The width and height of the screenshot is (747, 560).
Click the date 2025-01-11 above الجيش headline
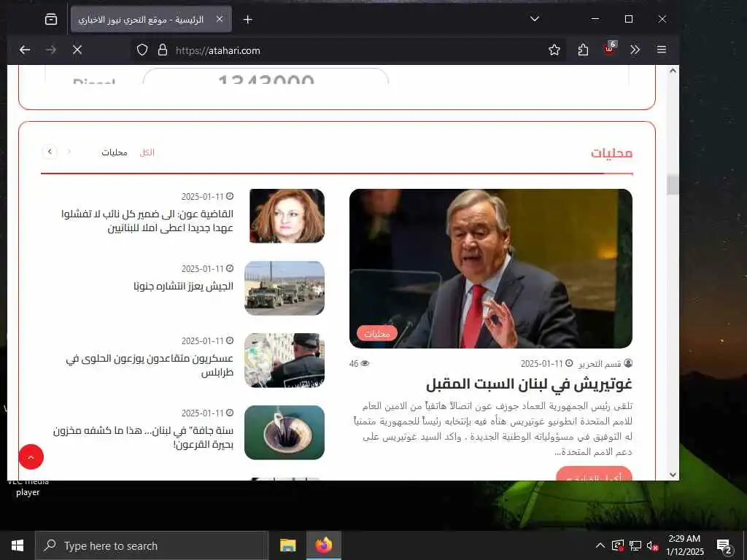point(203,269)
